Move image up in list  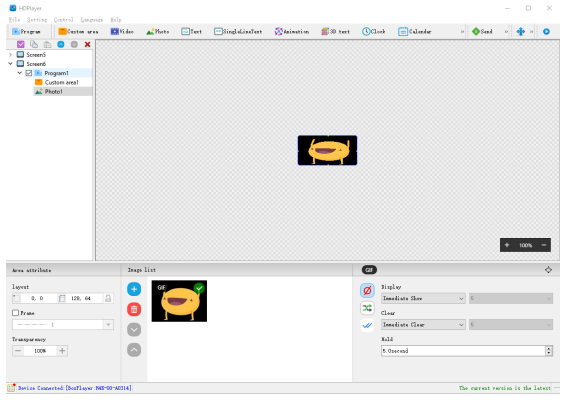(134, 350)
